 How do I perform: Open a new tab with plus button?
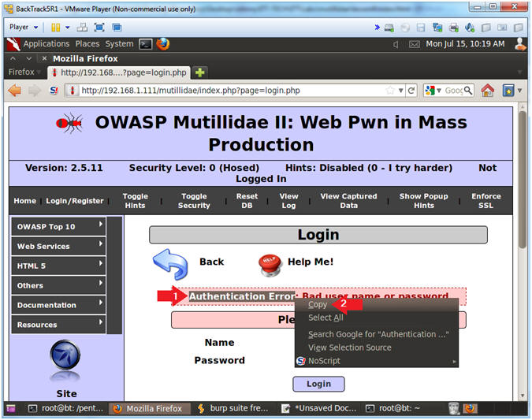200,72
